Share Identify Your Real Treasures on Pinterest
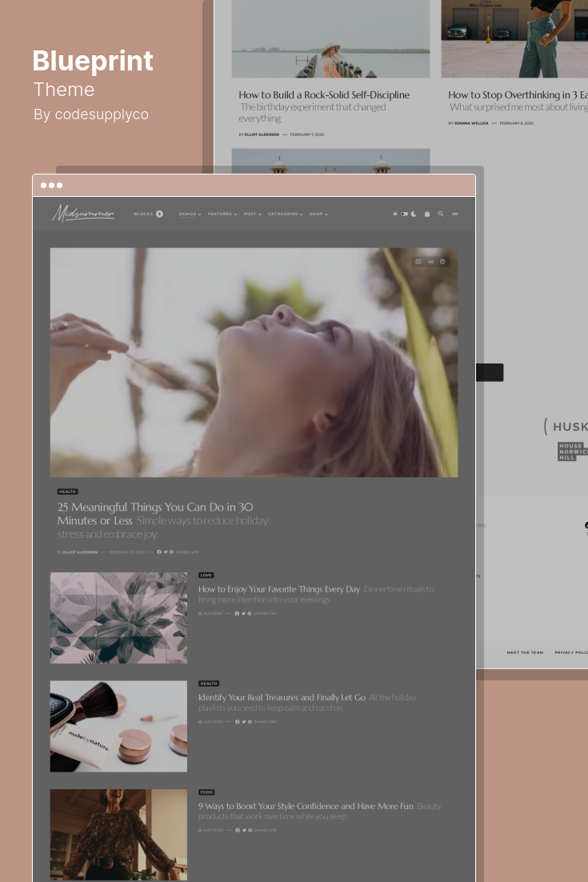 pos(250,722)
